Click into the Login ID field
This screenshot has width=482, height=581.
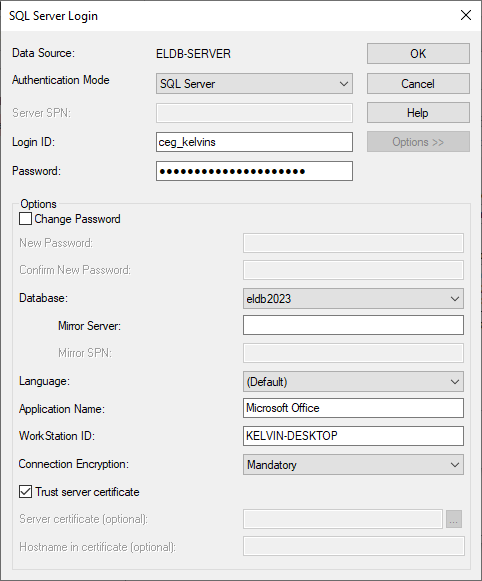click(254, 142)
